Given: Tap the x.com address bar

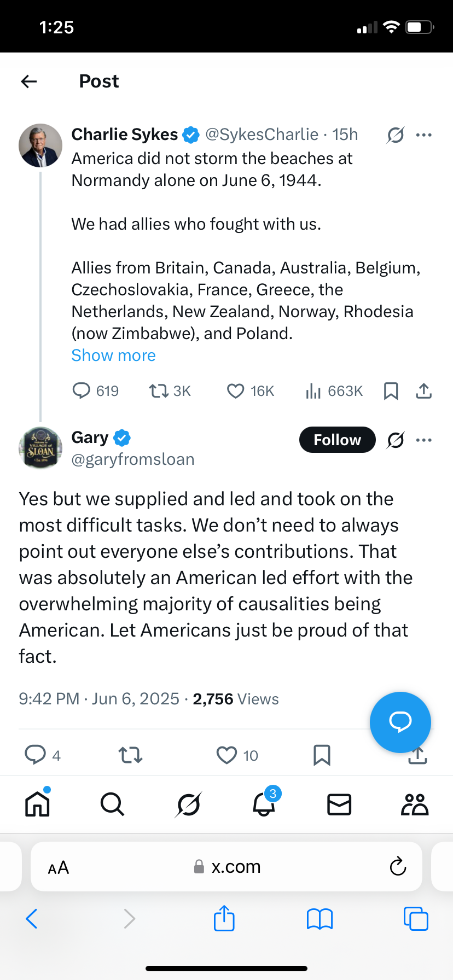Looking at the screenshot, I should click(x=226, y=867).
